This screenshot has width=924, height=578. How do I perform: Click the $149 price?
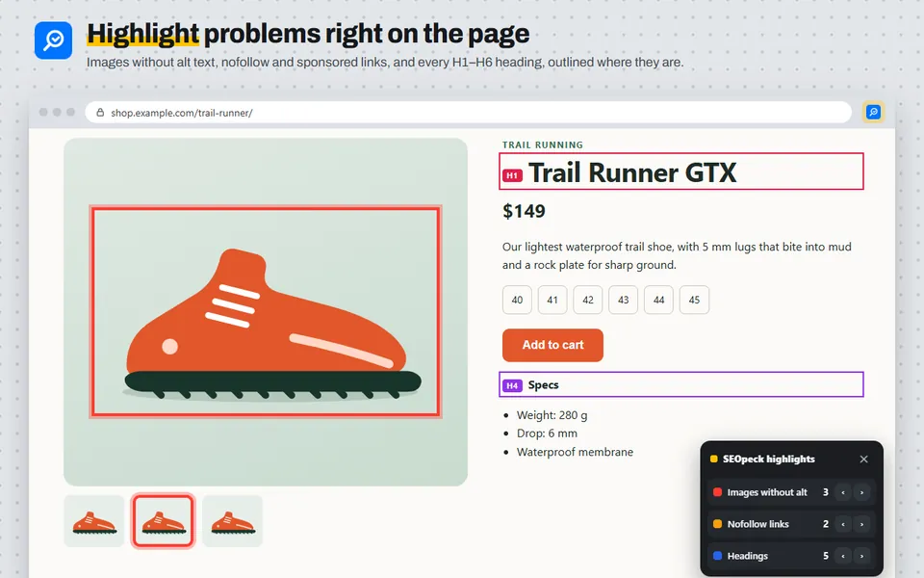click(x=524, y=211)
